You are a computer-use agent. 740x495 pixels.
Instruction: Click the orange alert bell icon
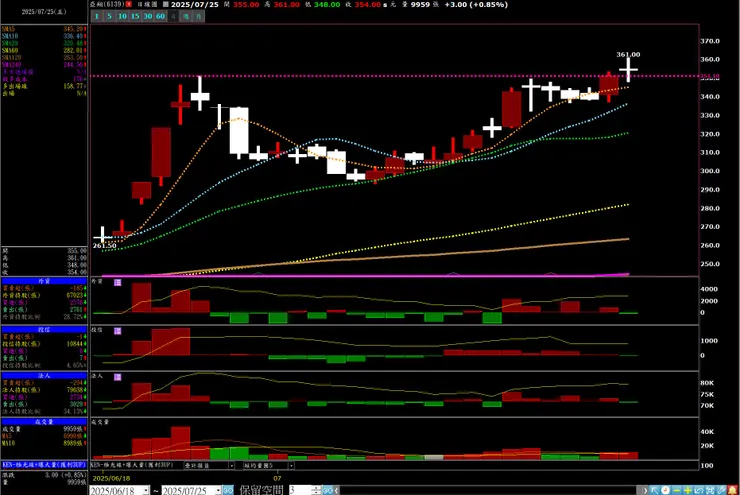point(732,491)
